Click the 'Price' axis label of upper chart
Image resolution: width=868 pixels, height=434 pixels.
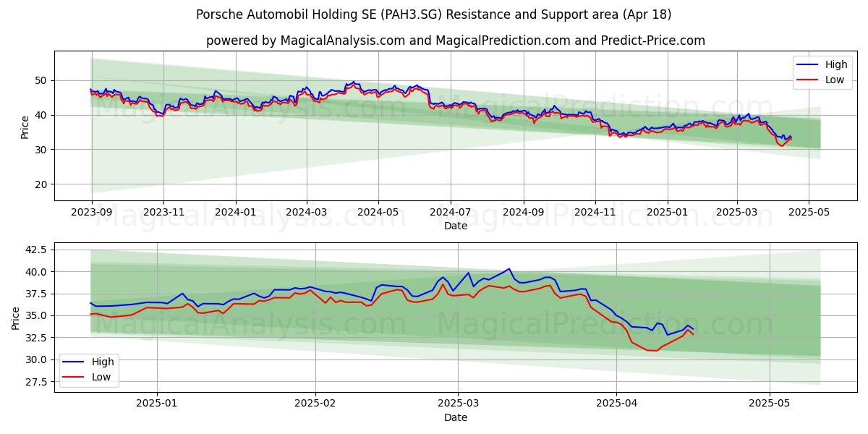[x=25, y=126]
